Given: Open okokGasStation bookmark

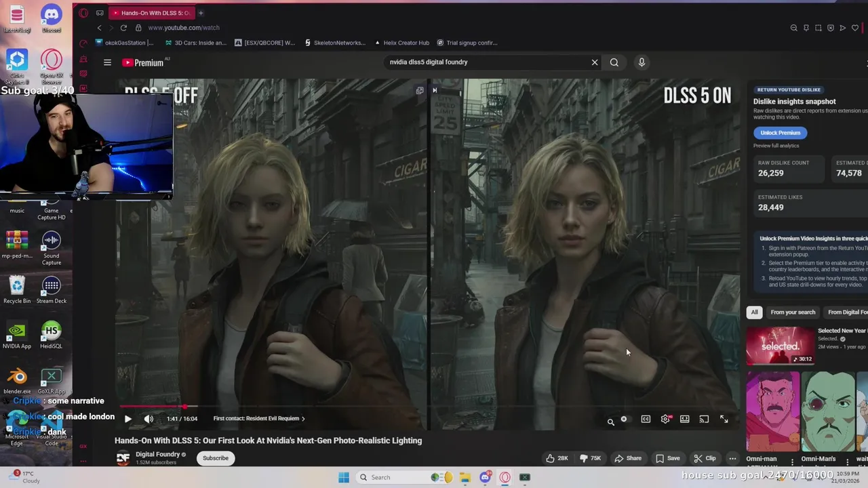Looking at the screenshot, I should coord(125,43).
